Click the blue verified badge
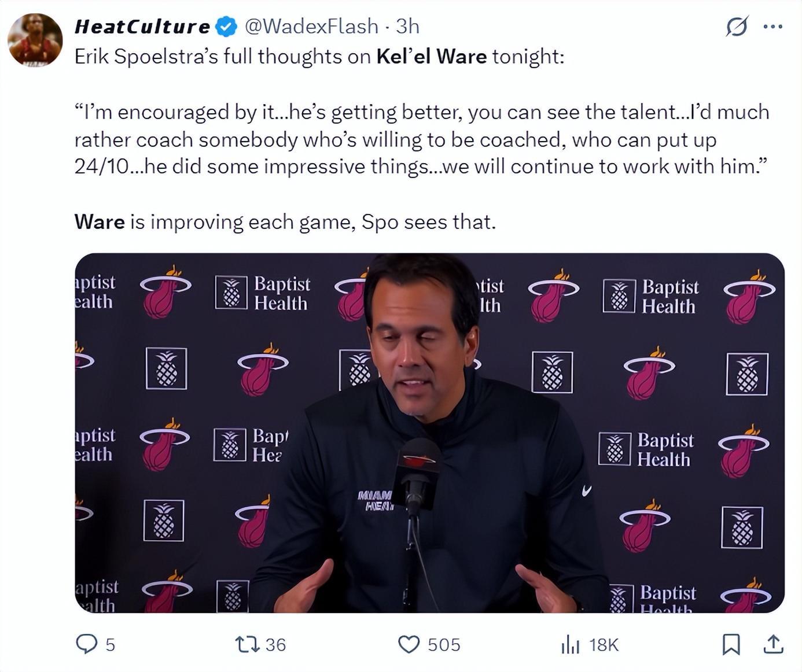Image resolution: width=802 pixels, height=672 pixels. (x=226, y=27)
